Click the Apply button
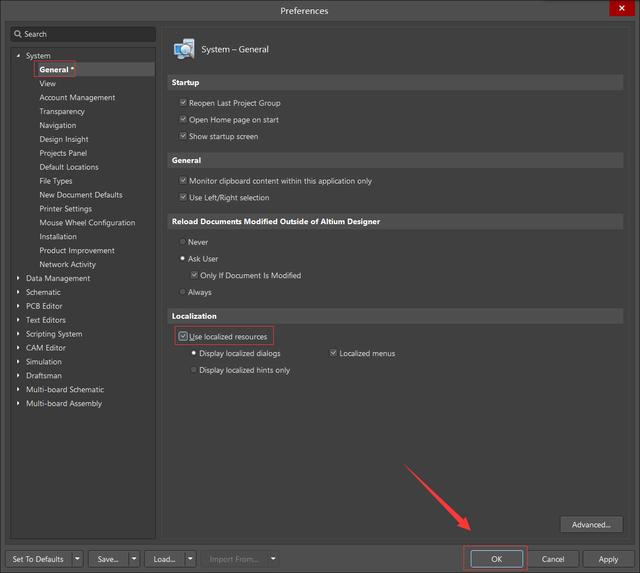 pyautogui.click(x=608, y=559)
